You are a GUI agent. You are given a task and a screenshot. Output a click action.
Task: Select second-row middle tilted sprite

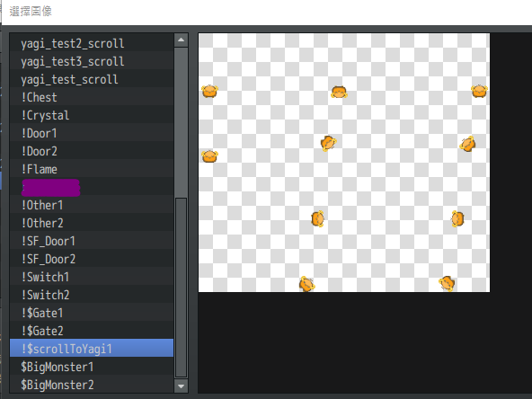[x=328, y=143]
